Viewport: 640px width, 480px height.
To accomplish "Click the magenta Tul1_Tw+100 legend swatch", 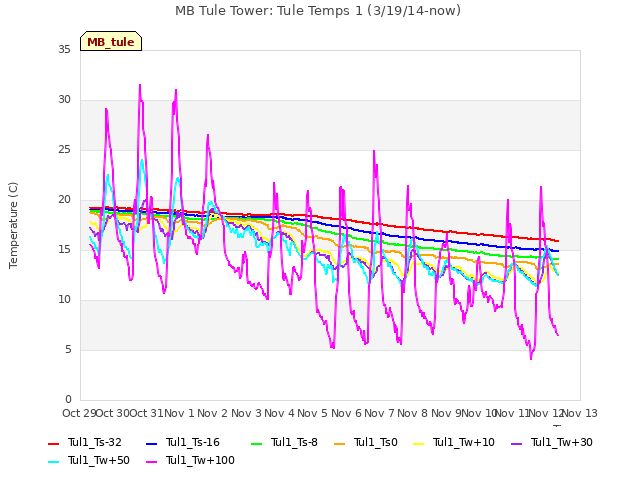I will coord(151,461).
